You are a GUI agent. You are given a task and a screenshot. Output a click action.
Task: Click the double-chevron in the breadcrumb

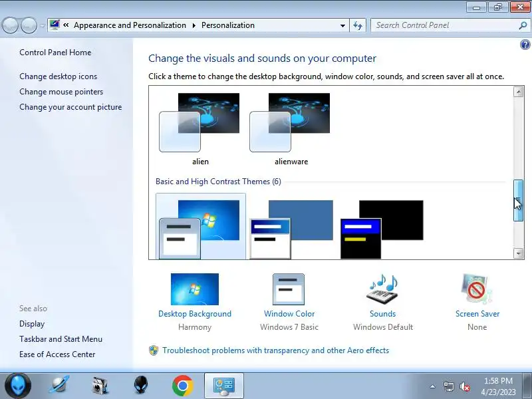click(66, 25)
